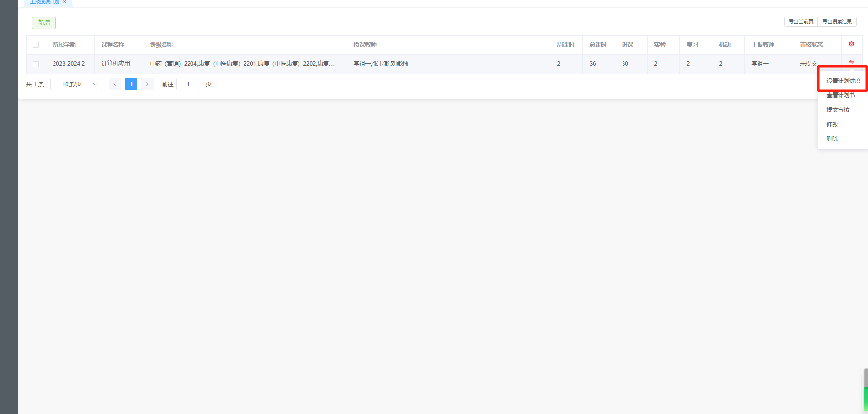Close the 上报授课计划 tab
Viewport: 868px width, 414px height.
click(64, 2)
